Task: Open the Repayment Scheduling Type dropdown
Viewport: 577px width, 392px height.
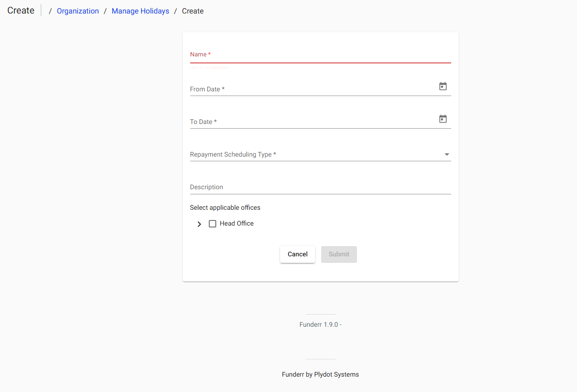Action: tap(312, 154)
